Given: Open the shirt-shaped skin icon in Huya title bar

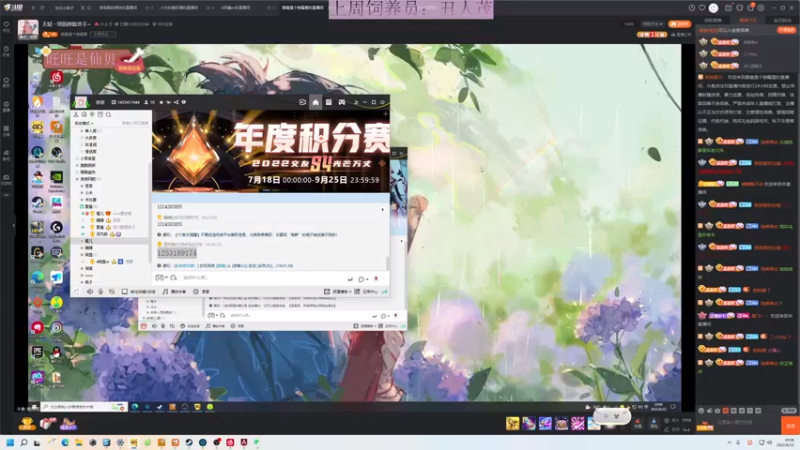Looking at the screenshot, I should tap(740, 8).
